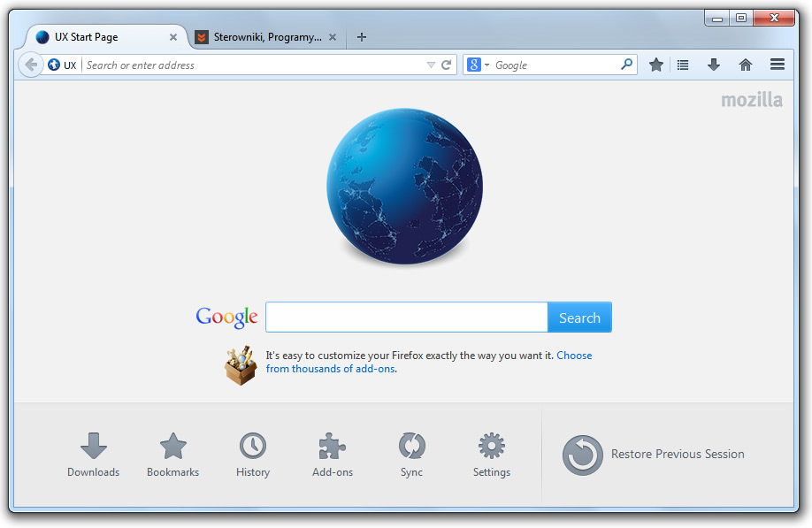Open a new tab with plus button
The width and height of the screenshot is (812, 528).
click(362, 37)
